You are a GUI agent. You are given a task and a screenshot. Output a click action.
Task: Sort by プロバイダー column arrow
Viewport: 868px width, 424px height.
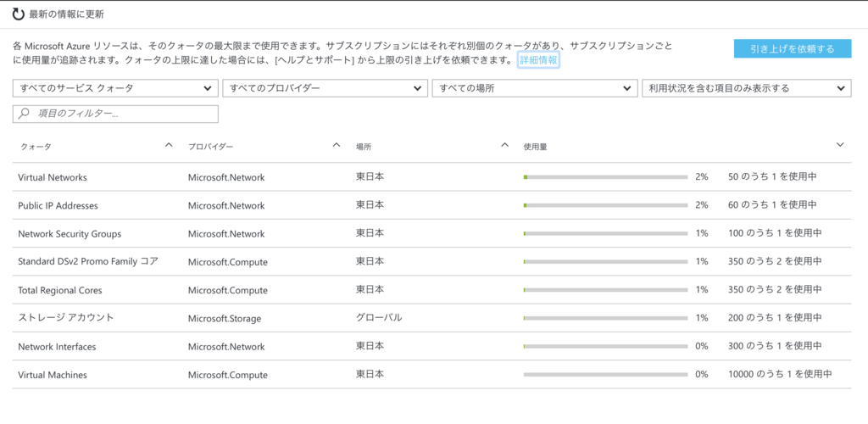tap(336, 146)
